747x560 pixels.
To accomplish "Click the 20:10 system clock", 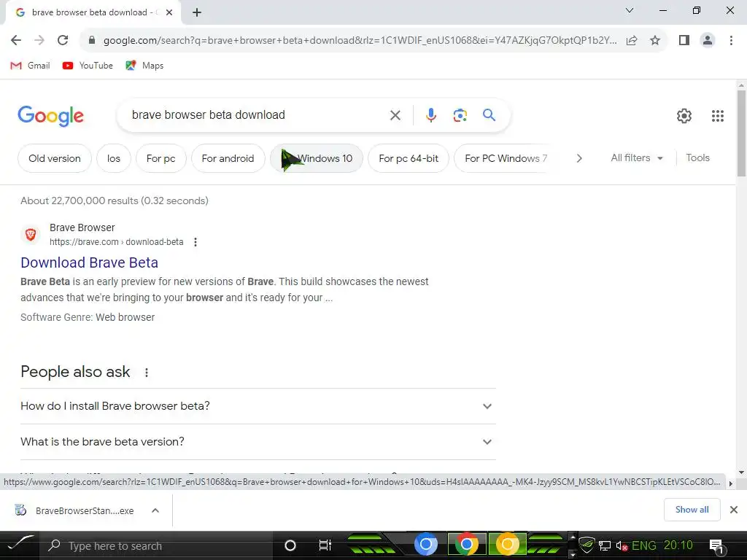I will coord(678,545).
